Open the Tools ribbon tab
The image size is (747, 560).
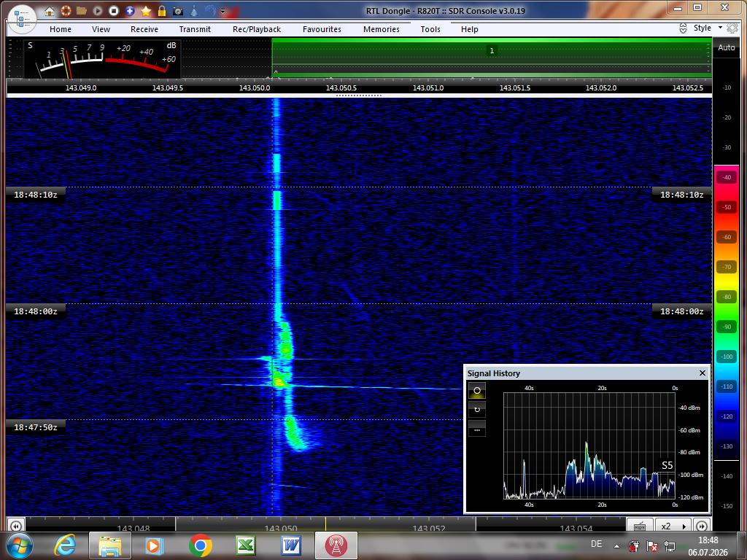pyautogui.click(x=430, y=29)
